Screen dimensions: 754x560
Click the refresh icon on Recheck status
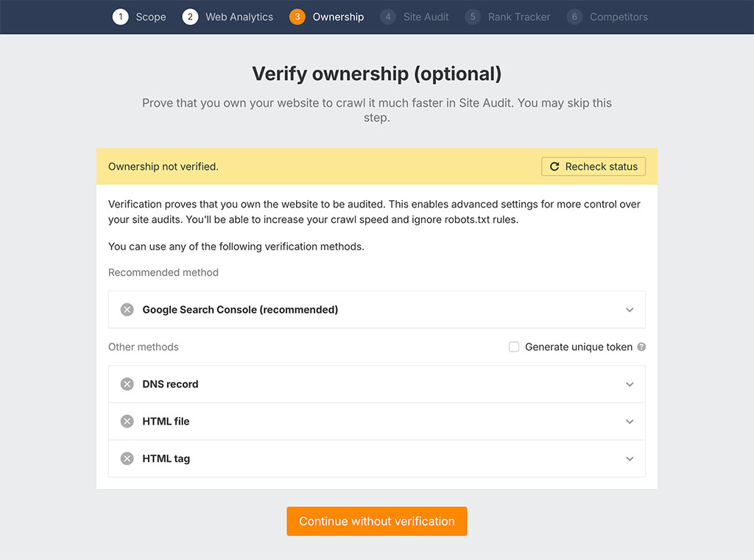554,166
